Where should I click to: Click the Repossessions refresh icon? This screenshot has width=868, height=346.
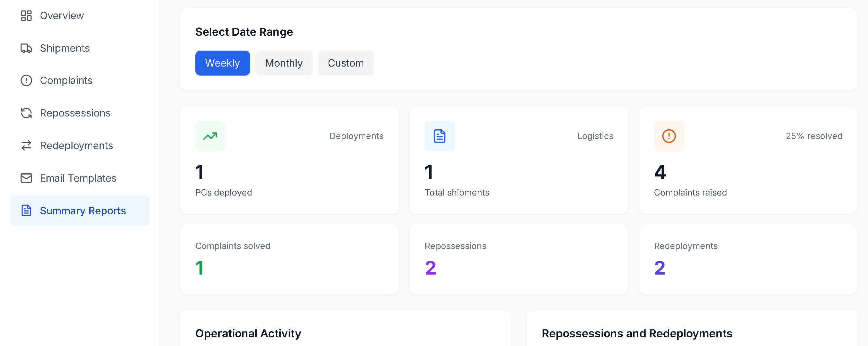[x=26, y=113]
